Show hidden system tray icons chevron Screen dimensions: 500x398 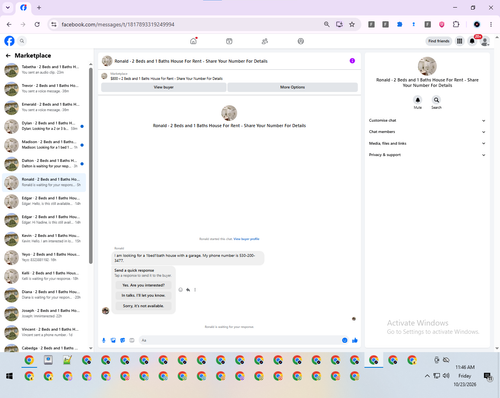click(427, 376)
